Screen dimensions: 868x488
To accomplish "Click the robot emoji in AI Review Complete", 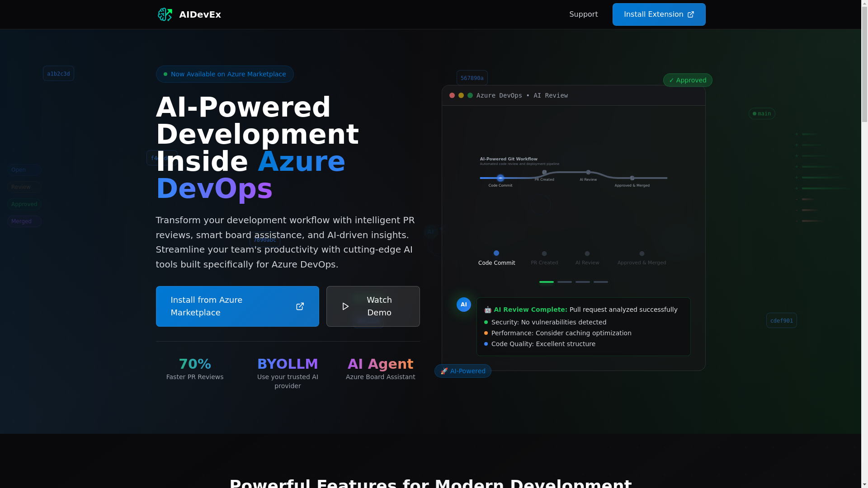I will point(488,310).
